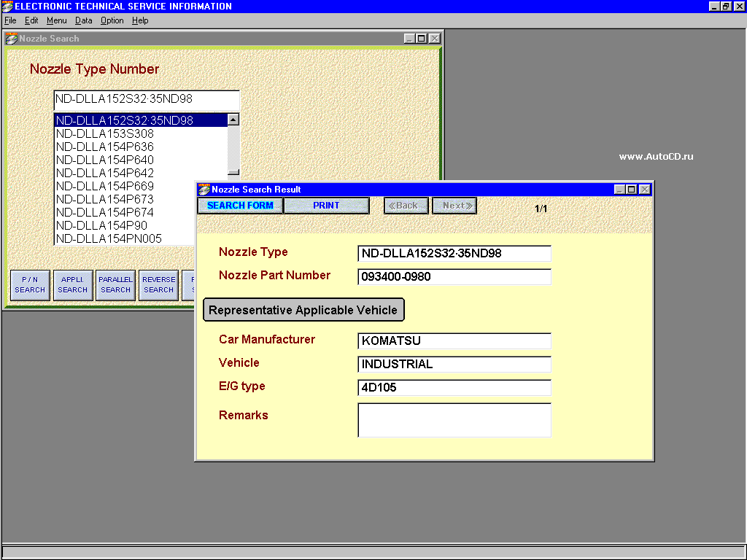This screenshot has height=560, width=747.
Task: Click the Nozzle Search Result window icon
Action: (204, 190)
